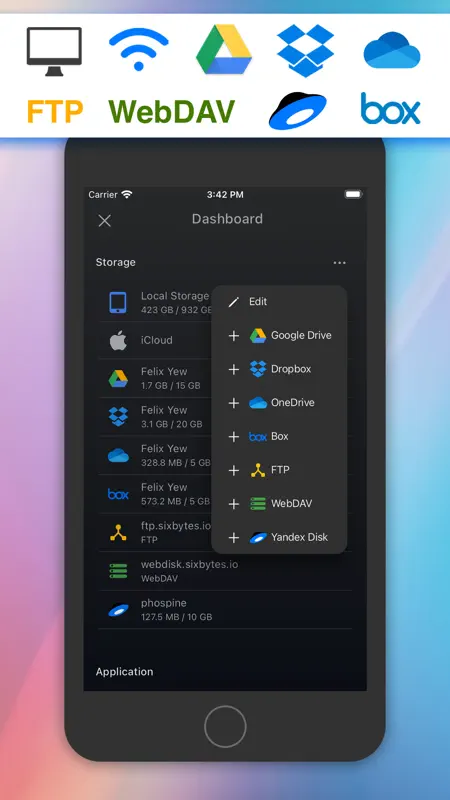Click the WebDAV icon next to webdisk.sixbytes.io
450x800 pixels.
pos(118,571)
